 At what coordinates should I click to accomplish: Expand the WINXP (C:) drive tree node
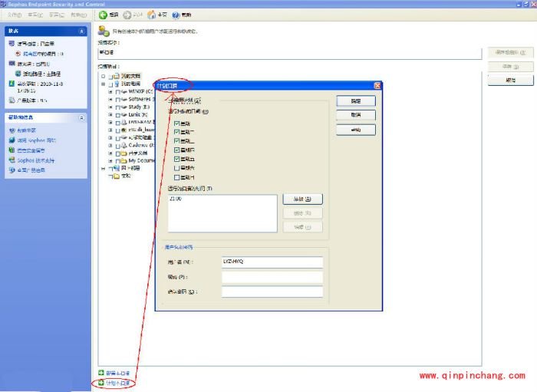(110, 91)
